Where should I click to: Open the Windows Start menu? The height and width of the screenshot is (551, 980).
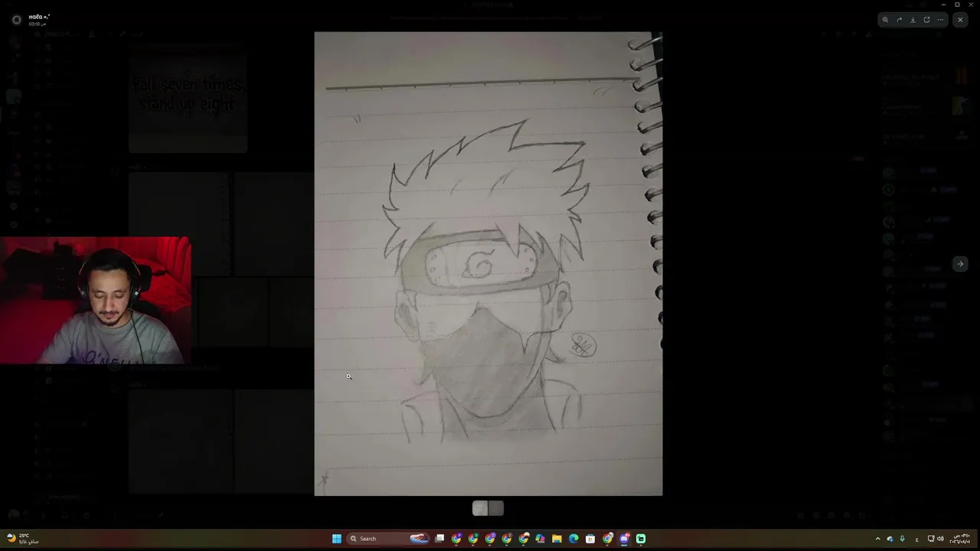tap(337, 539)
